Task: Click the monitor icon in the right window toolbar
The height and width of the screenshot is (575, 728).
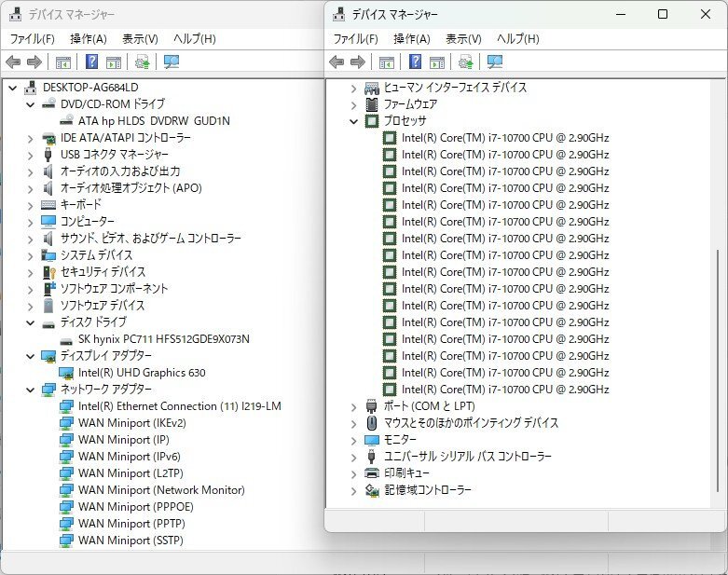Action: coord(495,62)
